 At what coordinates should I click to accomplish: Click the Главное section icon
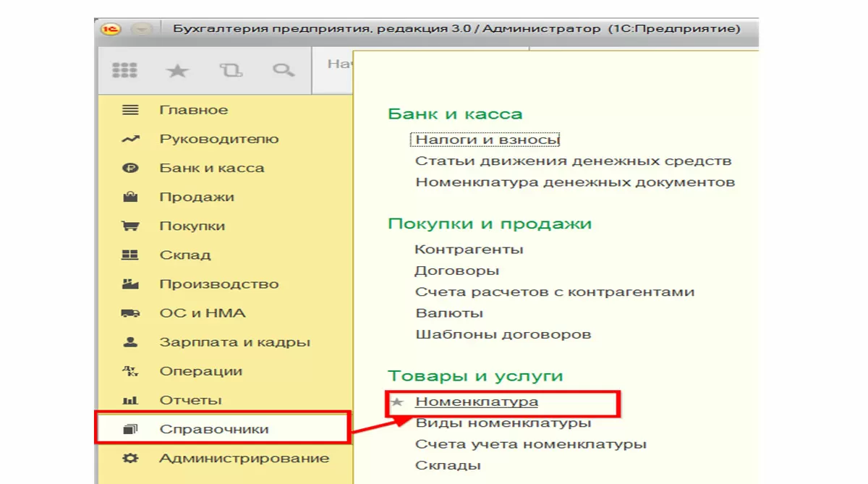point(130,110)
